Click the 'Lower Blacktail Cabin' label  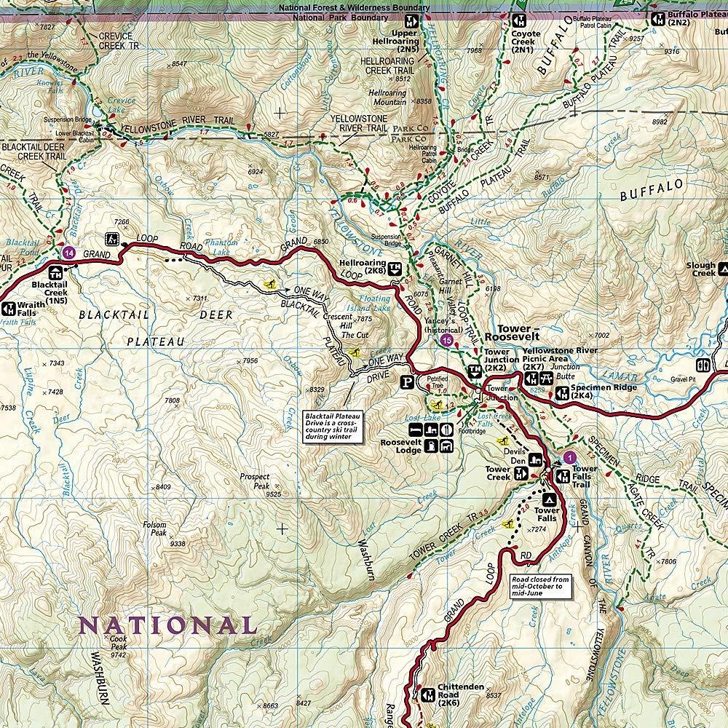(x=74, y=136)
